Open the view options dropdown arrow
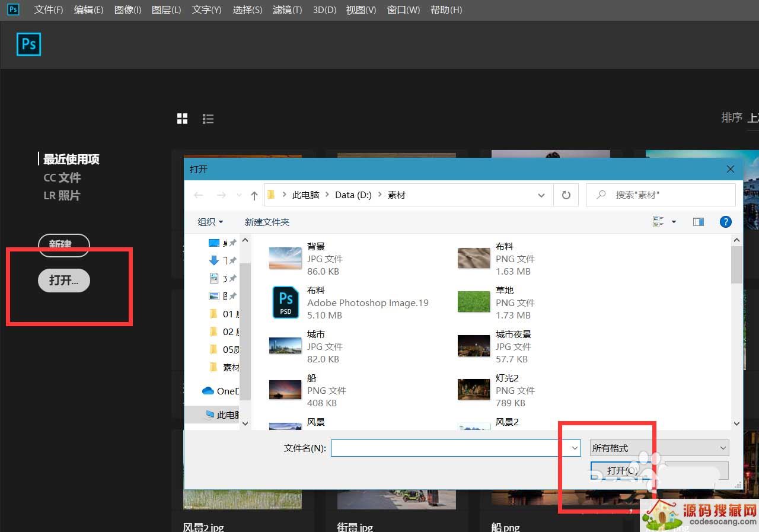Viewport: 759px width, 532px height. [674, 222]
